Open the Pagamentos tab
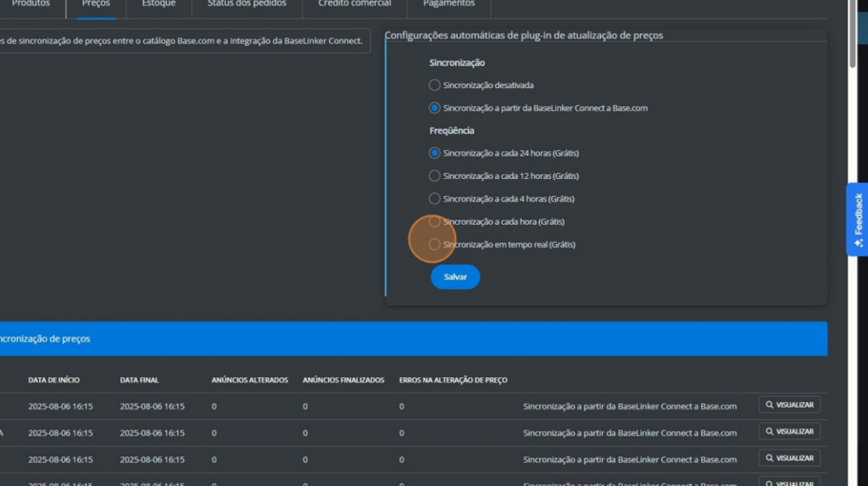 (x=449, y=4)
